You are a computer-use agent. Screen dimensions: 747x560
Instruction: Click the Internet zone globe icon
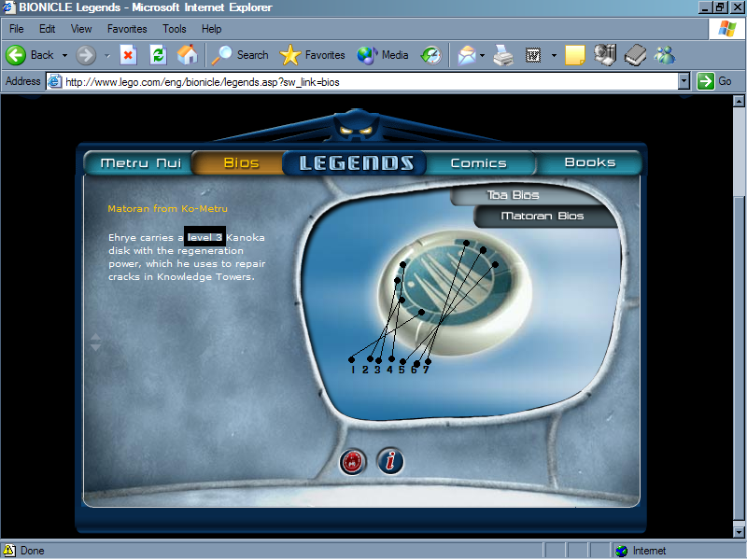point(621,551)
